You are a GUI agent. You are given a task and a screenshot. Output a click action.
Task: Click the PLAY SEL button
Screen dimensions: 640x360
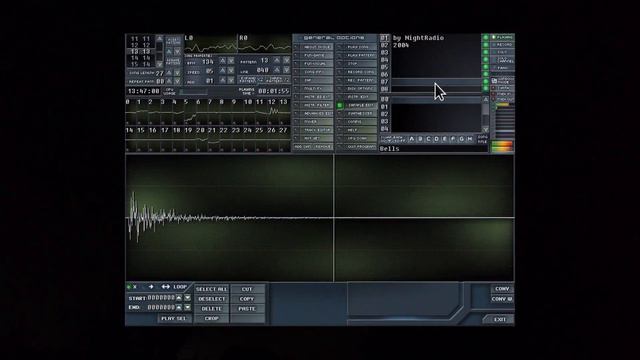(x=174, y=318)
